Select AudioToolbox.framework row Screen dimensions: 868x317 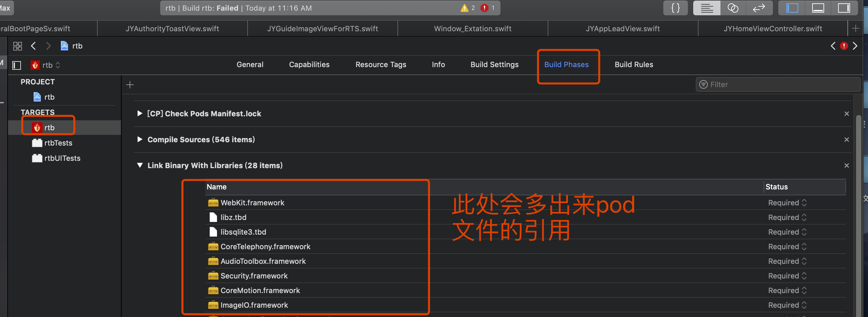pos(526,261)
